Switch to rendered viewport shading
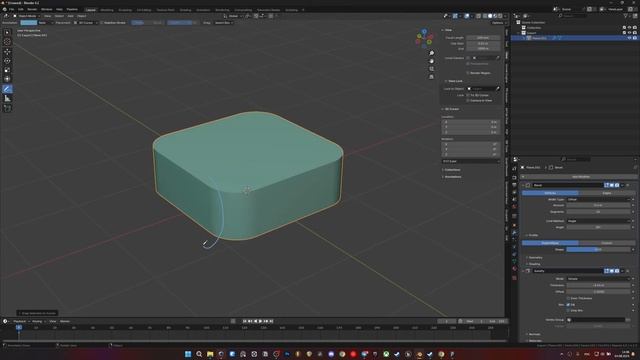Viewport: 640px width, 360px height. coord(500,16)
